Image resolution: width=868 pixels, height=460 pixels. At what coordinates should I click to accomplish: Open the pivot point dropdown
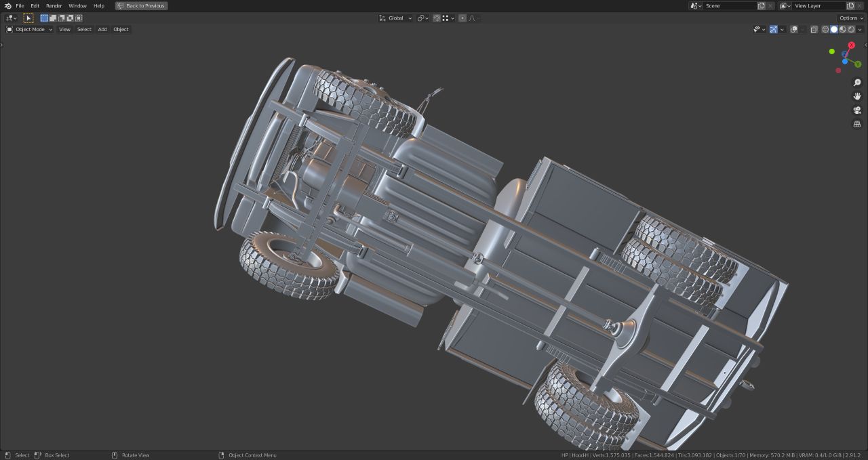click(423, 18)
